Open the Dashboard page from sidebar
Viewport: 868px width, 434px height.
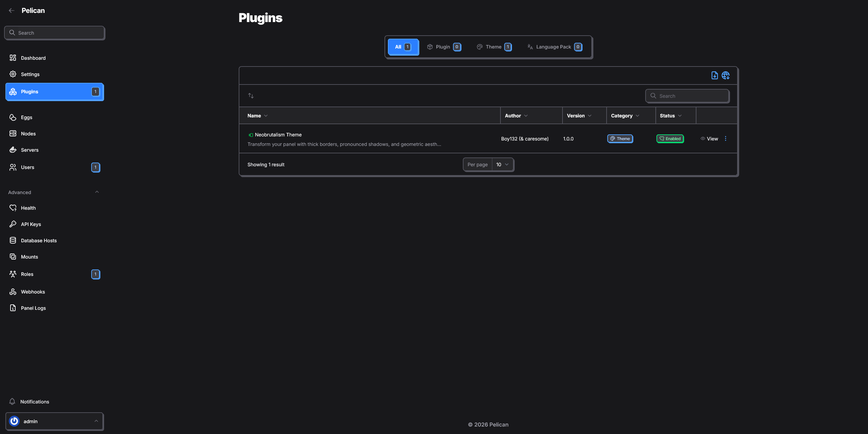[54, 58]
